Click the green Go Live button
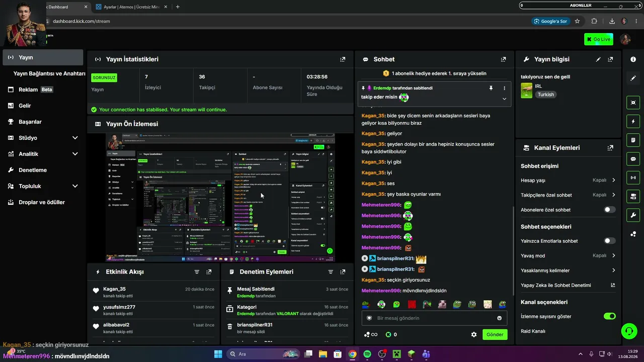 coord(598,39)
